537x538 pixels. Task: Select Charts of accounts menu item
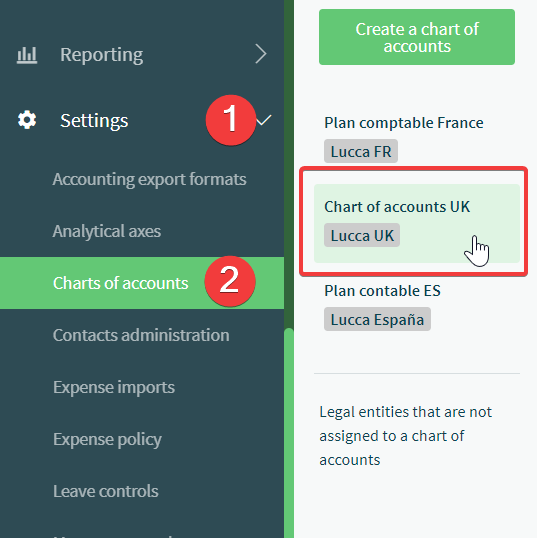(142, 283)
